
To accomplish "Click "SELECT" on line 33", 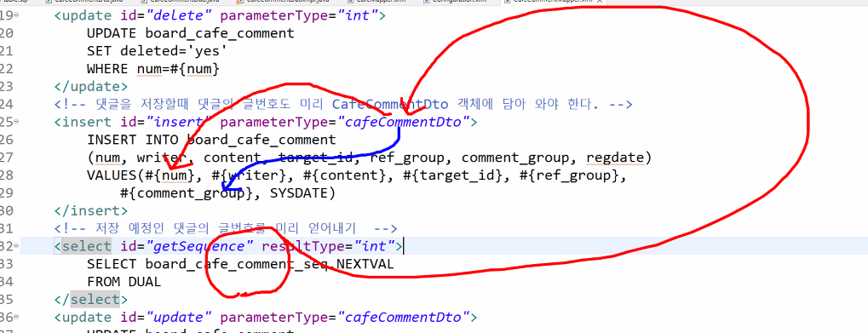I will tap(112, 264).
